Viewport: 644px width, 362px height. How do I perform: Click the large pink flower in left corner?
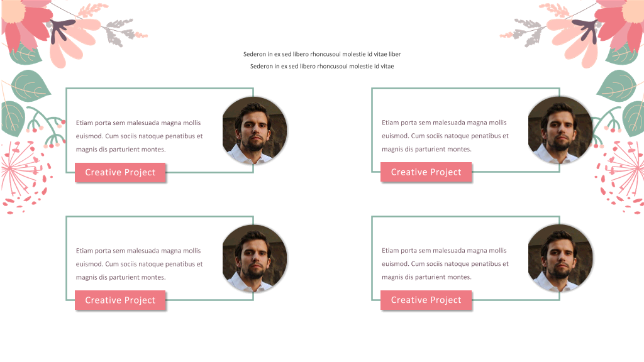point(25,23)
